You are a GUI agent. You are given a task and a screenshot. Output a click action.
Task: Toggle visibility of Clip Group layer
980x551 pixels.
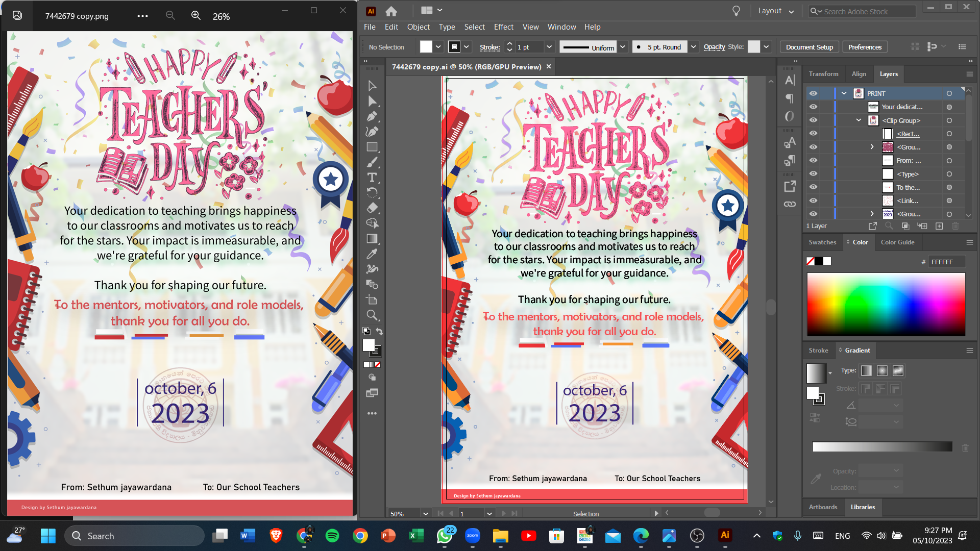coord(813,120)
